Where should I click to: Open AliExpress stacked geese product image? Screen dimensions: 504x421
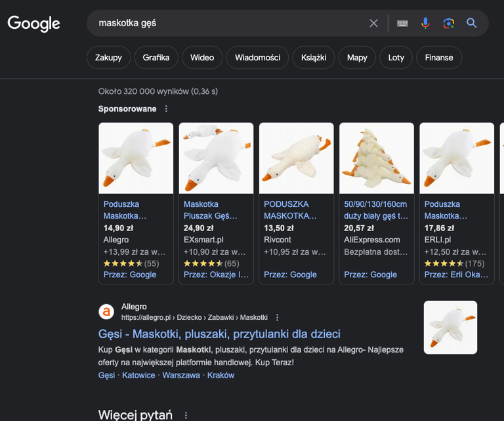(x=377, y=158)
